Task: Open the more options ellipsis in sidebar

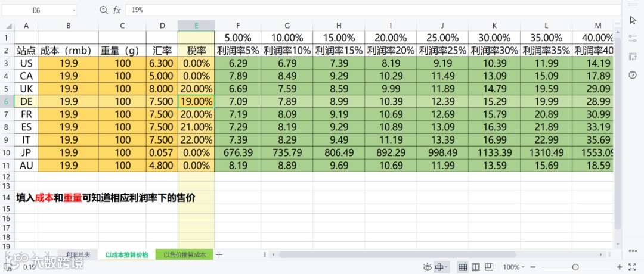Action: (633, 251)
